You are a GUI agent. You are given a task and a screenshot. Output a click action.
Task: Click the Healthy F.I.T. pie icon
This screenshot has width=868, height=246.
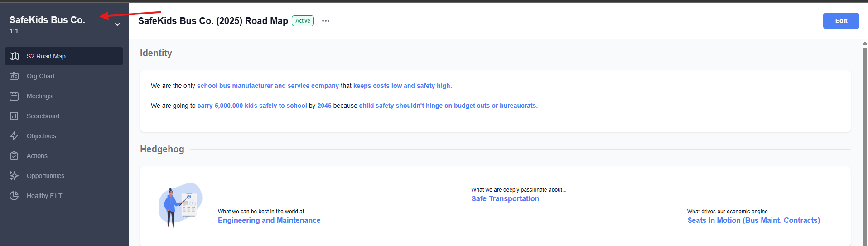click(x=14, y=196)
